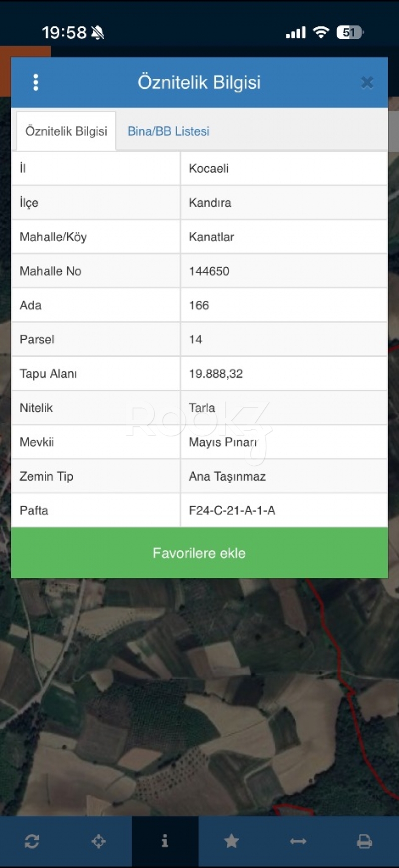The height and width of the screenshot is (868, 399).
Task: Tap the print icon
Action: [365, 842]
